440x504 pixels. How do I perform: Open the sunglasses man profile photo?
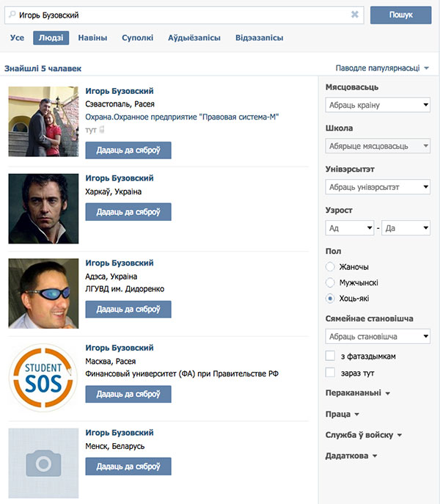43,293
